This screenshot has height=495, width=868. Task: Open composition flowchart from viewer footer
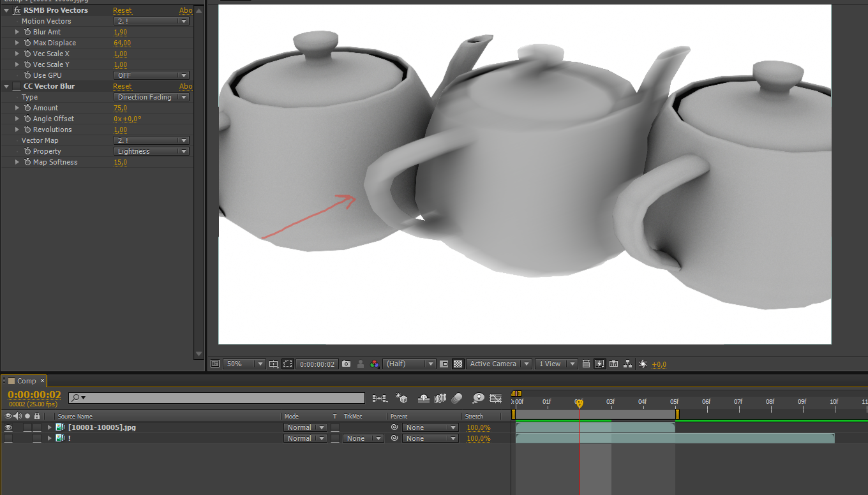(628, 364)
